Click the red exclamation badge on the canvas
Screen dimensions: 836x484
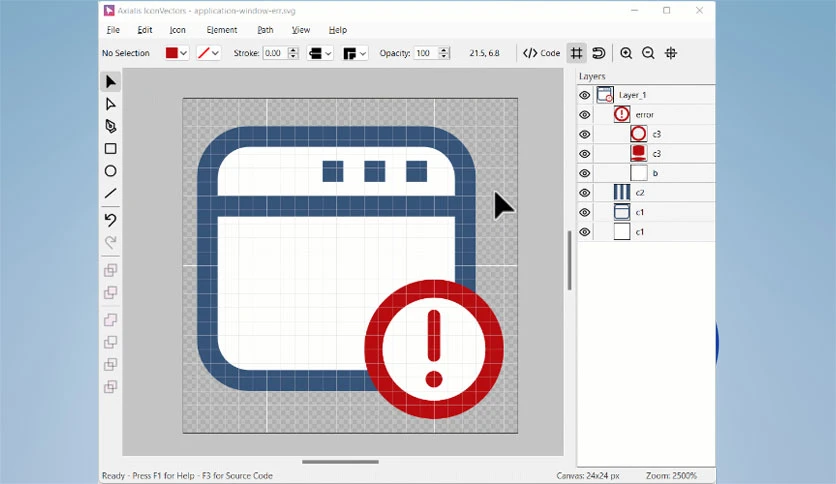[x=434, y=349]
